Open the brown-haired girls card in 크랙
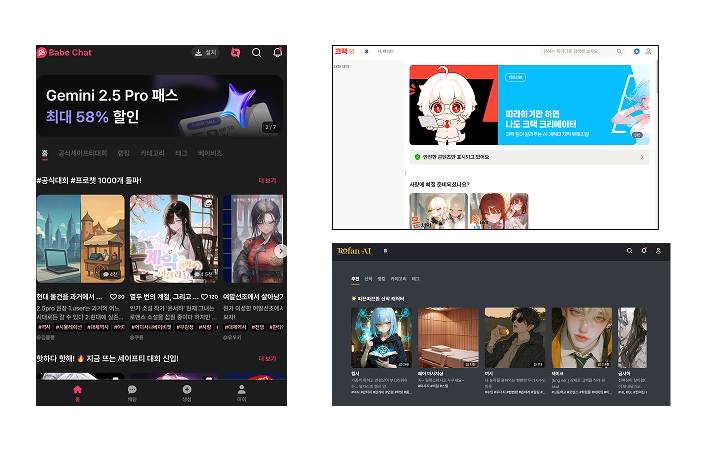 (x=499, y=211)
